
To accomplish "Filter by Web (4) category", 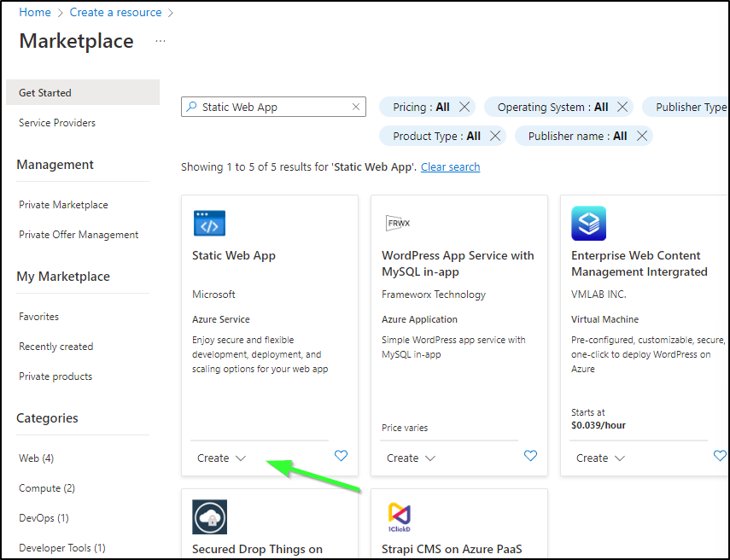I will click(x=37, y=458).
